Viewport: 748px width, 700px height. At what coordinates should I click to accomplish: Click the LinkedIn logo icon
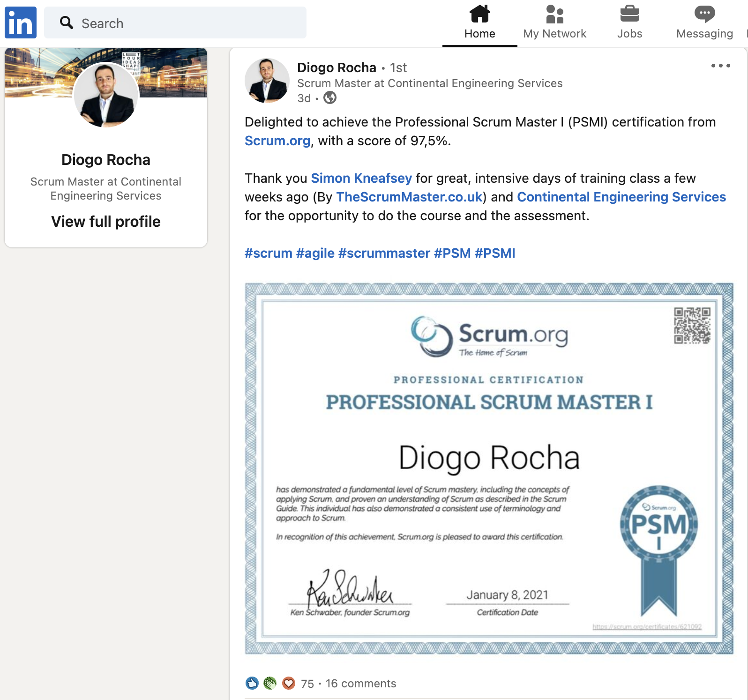(21, 22)
